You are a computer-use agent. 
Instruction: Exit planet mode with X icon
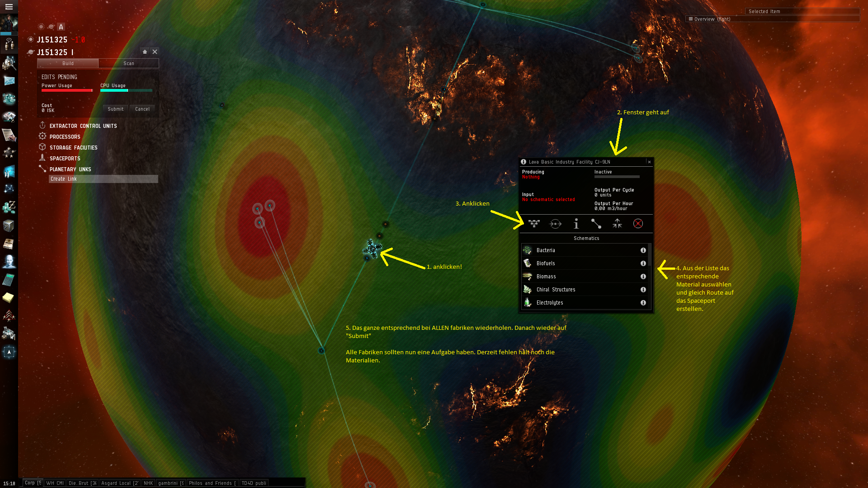[155, 52]
